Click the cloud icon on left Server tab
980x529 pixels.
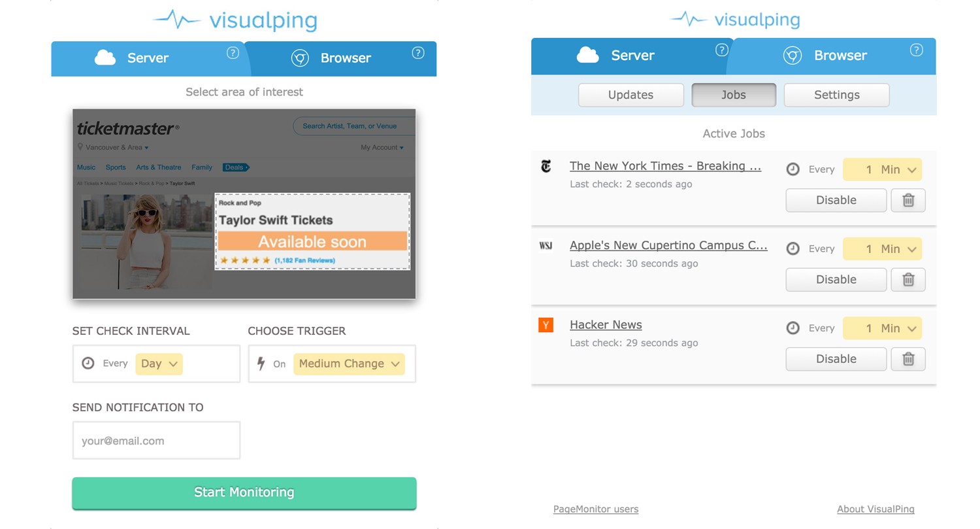105,58
